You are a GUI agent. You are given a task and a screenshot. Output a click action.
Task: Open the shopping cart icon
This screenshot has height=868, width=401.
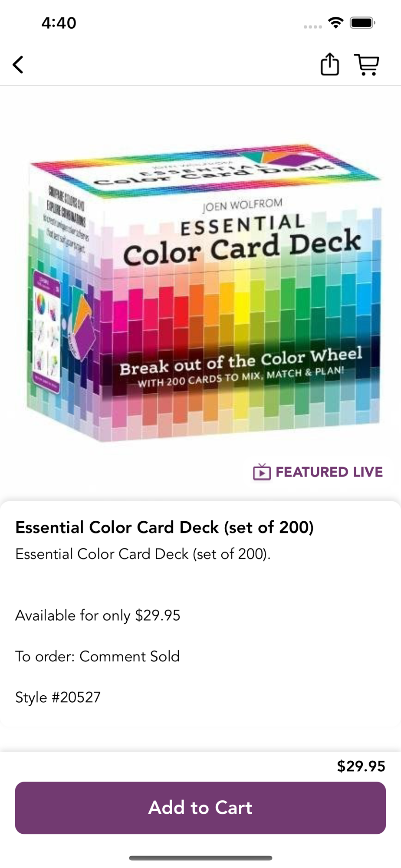click(x=367, y=65)
